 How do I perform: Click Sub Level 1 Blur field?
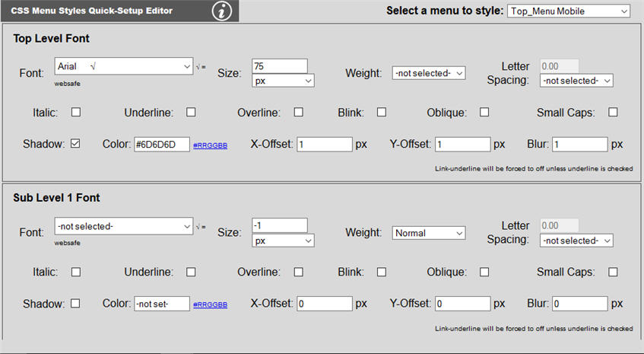(x=579, y=304)
